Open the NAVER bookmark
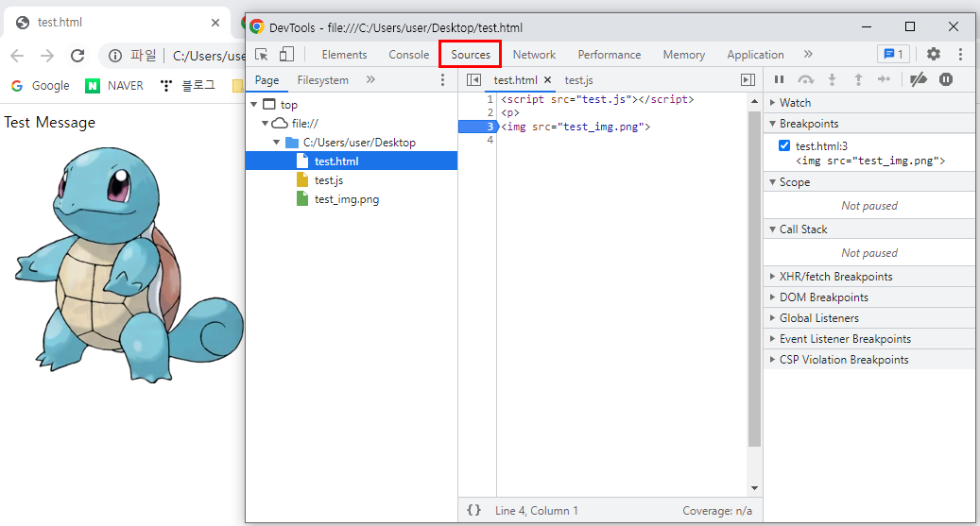The height and width of the screenshot is (526, 980). pos(114,86)
